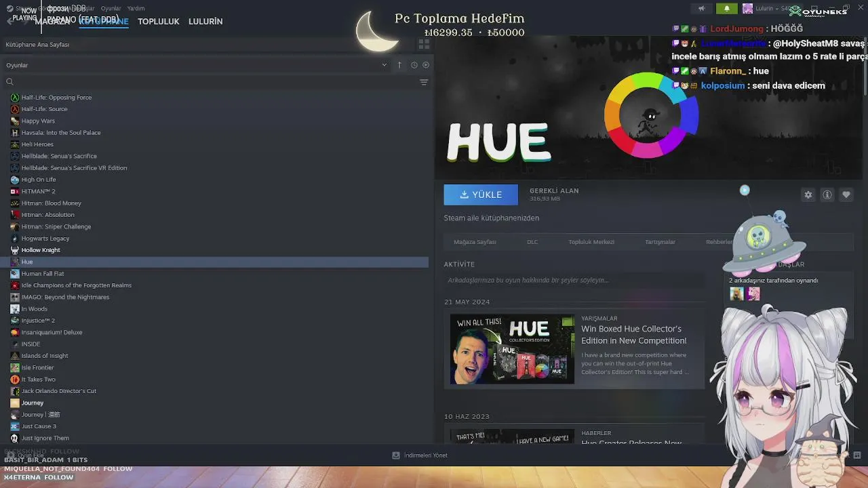
Task: Expand the Oyunlar collection dropdown
Action: pyautogui.click(x=384, y=65)
